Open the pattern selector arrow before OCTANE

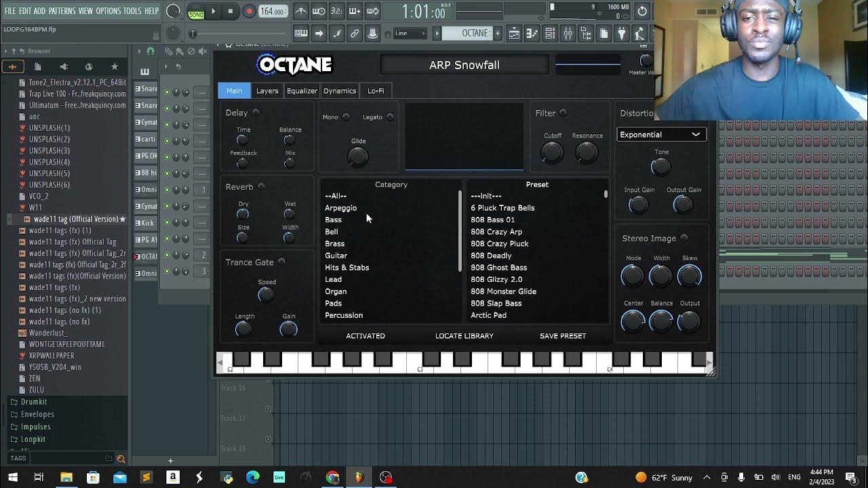[x=437, y=33]
